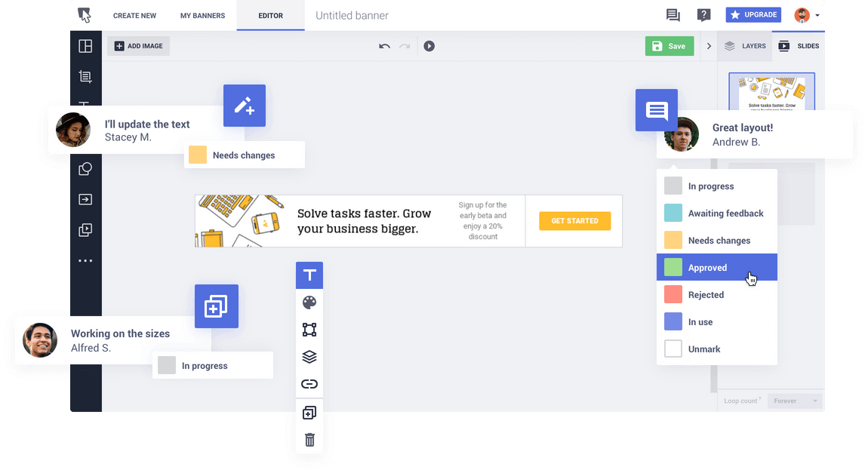Open the Loop count Forever dropdown
Screen dimensions: 868x473
[794, 401]
